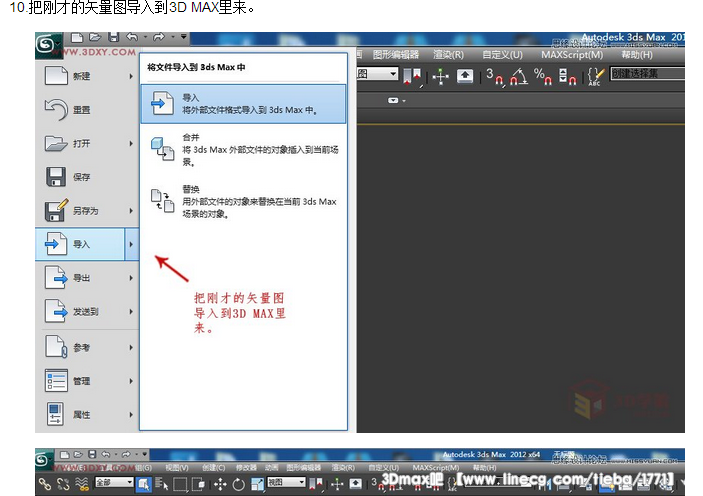Viewport: 703px width, 496px height.
Task: Toggle Angle Snap in upper toolbar
Action: point(519,76)
